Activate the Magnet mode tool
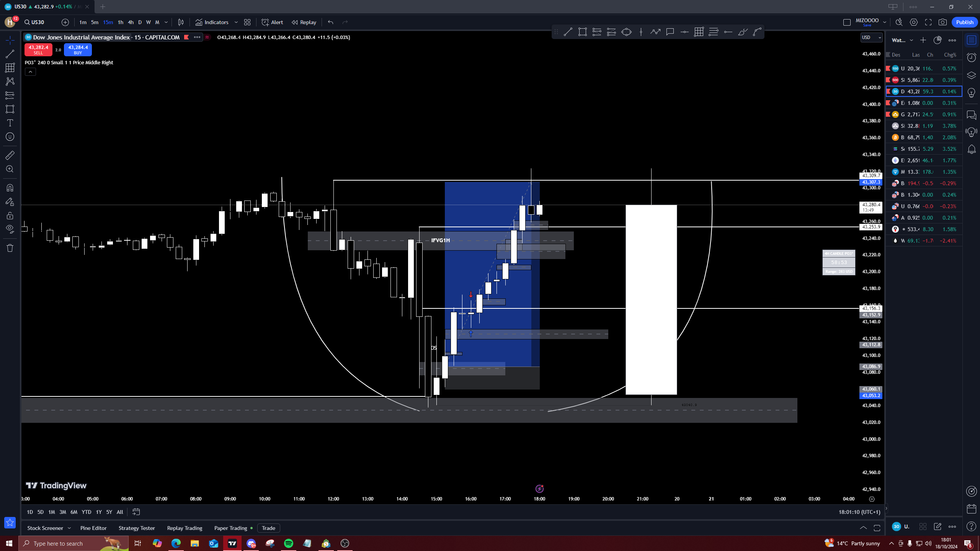 10,188
